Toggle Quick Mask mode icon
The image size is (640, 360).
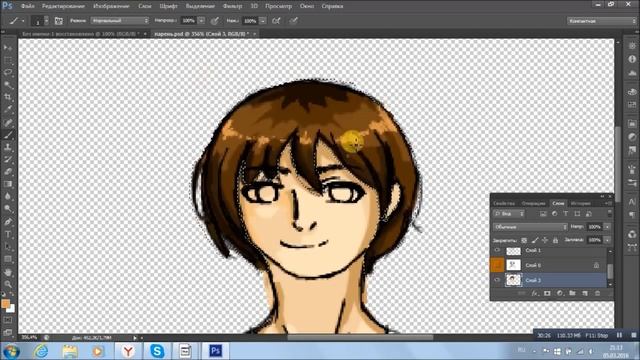[8, 320]
